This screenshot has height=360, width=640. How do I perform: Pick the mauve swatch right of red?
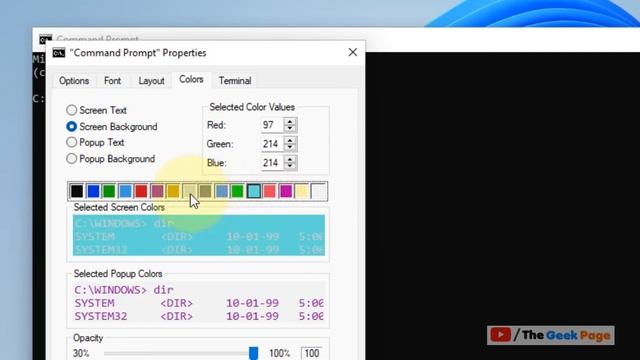coord(157,191)
